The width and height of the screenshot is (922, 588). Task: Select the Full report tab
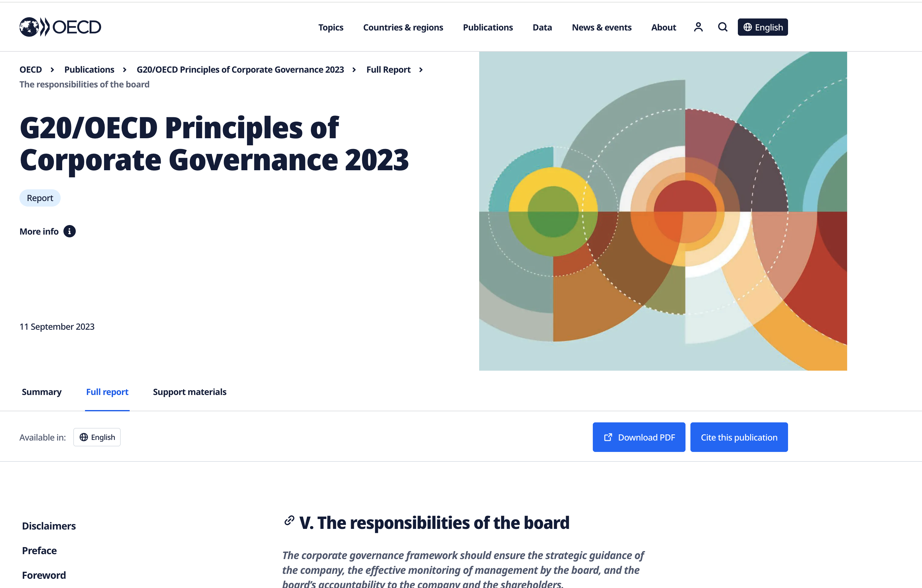click(107, 392)
